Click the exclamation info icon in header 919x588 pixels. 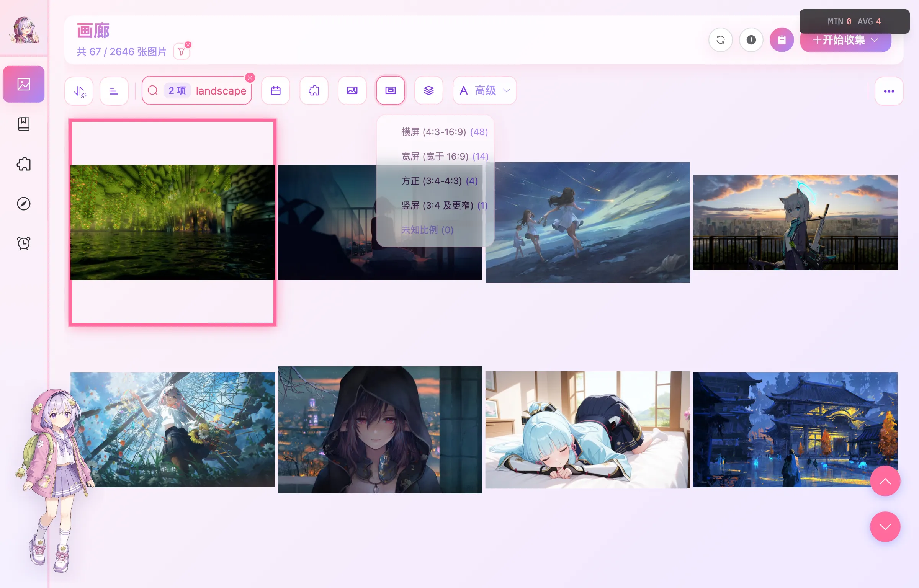751,40
